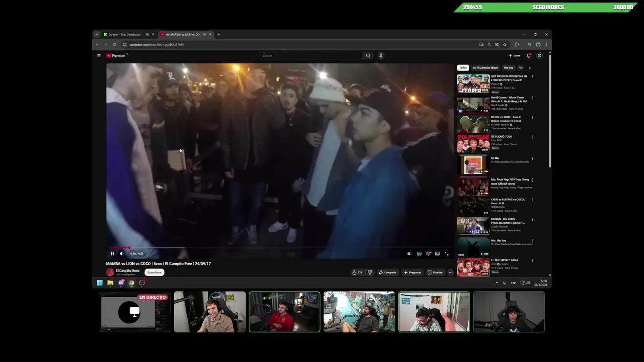Screen dimensions: 644x362
Task: Click the youtube.com address bar
Action: coord(302,45)
